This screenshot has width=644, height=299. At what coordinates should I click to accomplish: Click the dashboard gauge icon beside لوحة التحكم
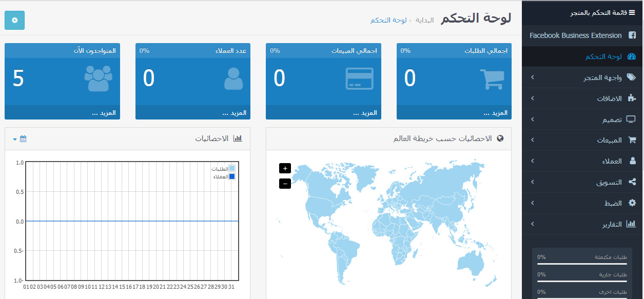click(632, 56)
